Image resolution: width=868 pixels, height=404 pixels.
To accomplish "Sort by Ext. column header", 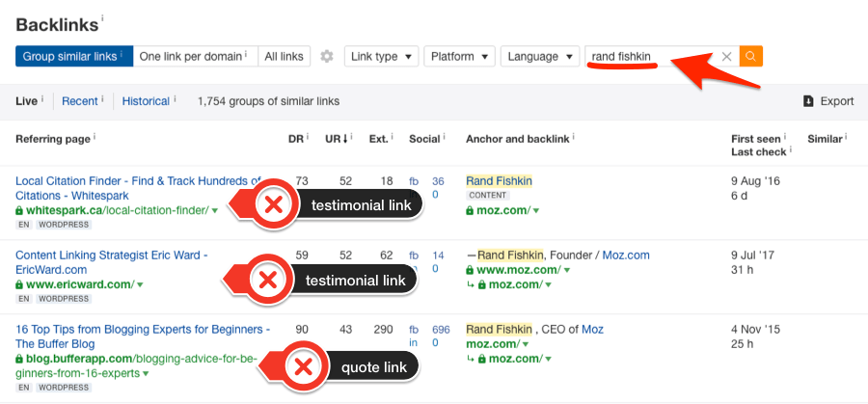I will 379,139.
